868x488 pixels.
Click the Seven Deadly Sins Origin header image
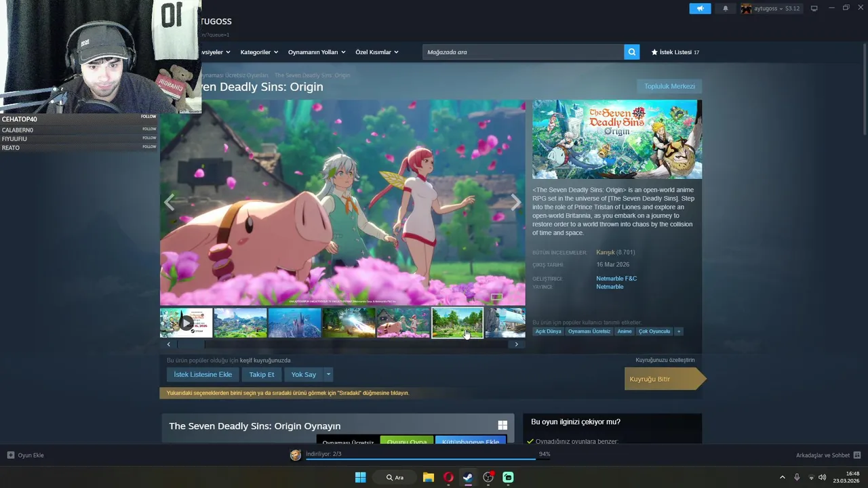point(617,140)
